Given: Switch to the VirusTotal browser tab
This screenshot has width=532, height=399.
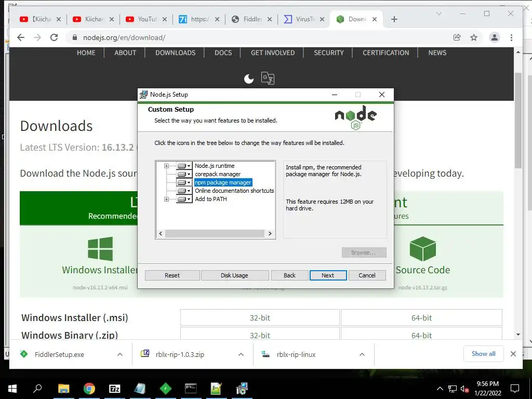Looking at the screenshot, I should (304, 19).
